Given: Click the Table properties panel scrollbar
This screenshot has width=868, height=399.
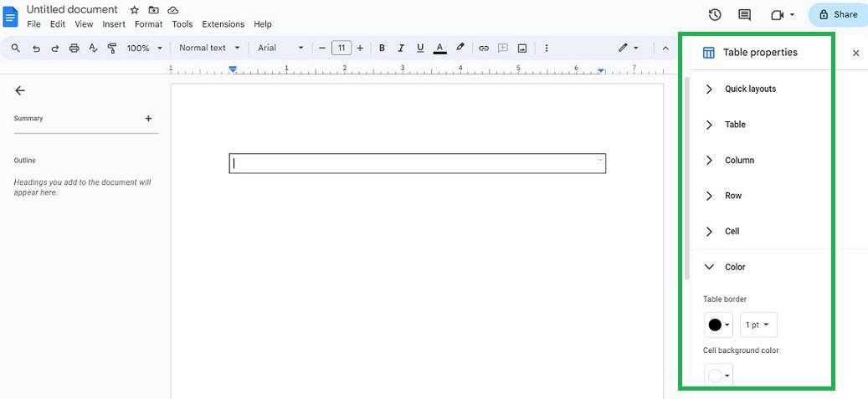Looking at the screenshot, I should [687, 177].
